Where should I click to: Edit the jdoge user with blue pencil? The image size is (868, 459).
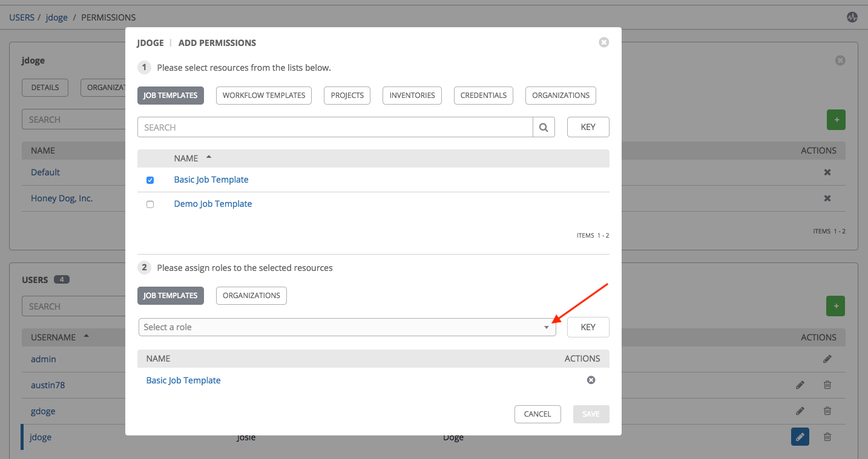(x=800, y=437)
